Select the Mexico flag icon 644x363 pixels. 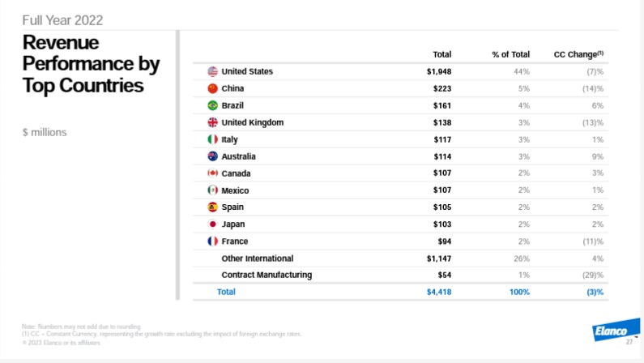coord(213,190)
